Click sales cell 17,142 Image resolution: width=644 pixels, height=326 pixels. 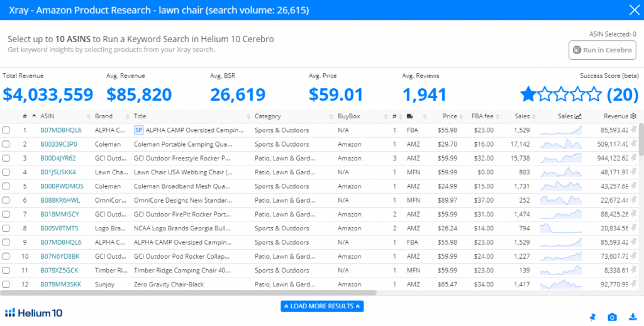pos(519,144)
